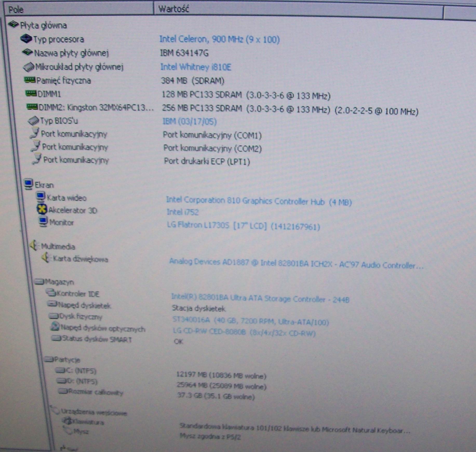Click the Kontroler IDE icon
Screen dimensions: 476x452
click(x=51, y=293)
